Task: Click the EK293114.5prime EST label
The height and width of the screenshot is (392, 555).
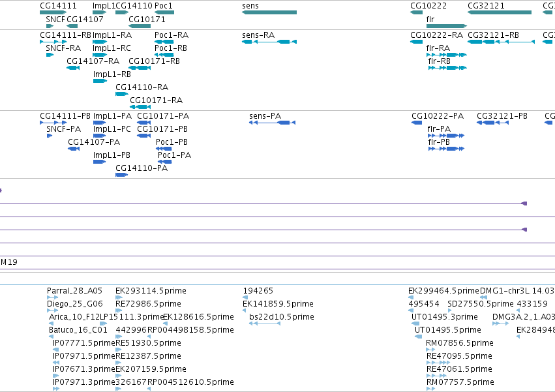Action: tap(151, 291)
